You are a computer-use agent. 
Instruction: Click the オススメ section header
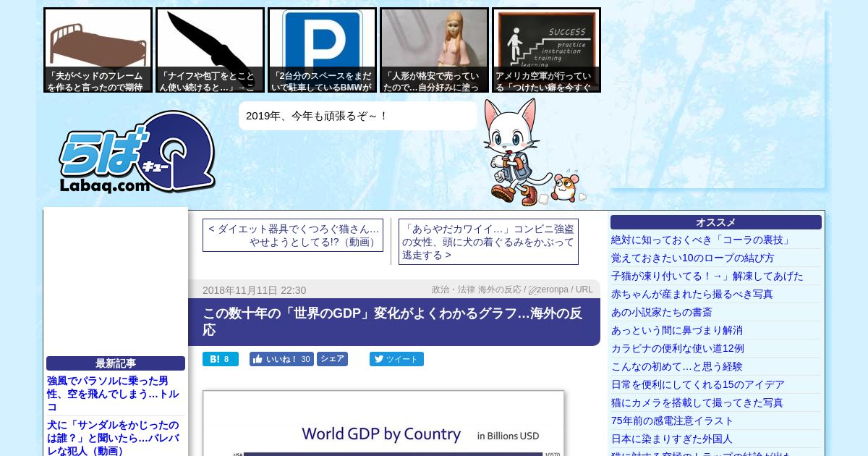click(x=716, y=222)
